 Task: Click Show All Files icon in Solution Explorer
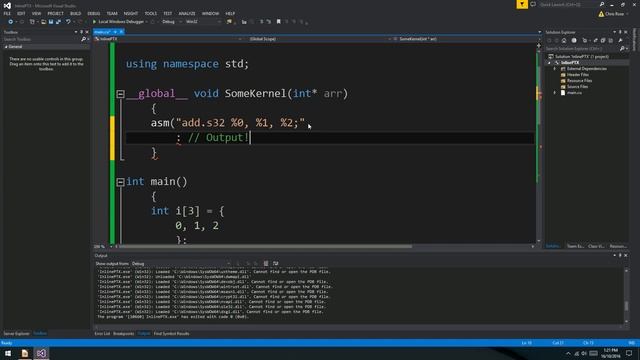(x=611, y=40)
